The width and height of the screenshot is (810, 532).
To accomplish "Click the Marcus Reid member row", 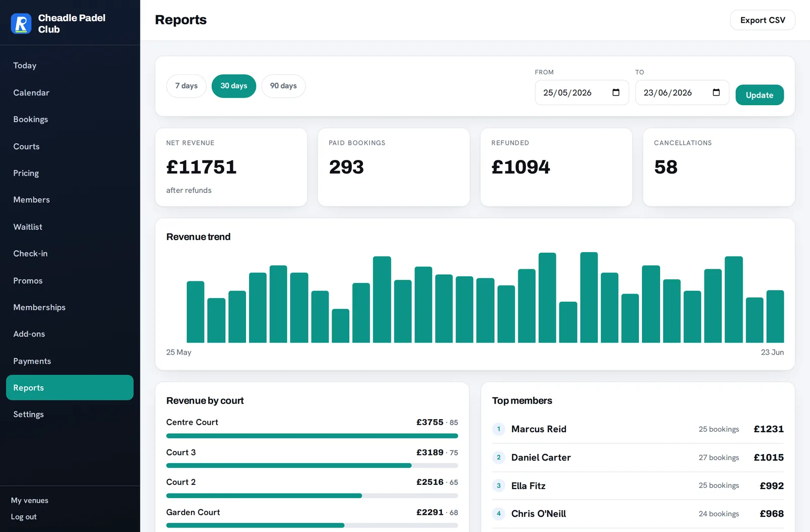I will pyautogui.click(x=638, y=429).
